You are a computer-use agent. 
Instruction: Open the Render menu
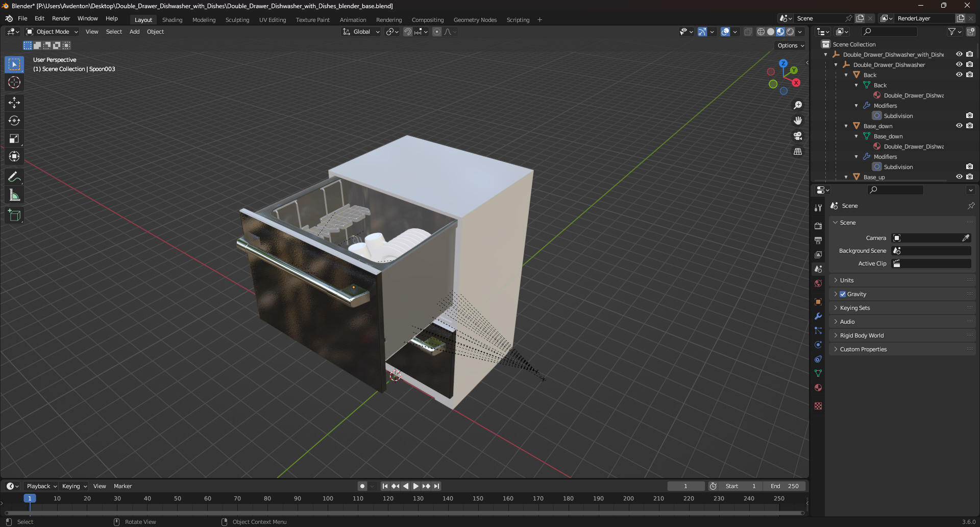click(x=61, y=18)
